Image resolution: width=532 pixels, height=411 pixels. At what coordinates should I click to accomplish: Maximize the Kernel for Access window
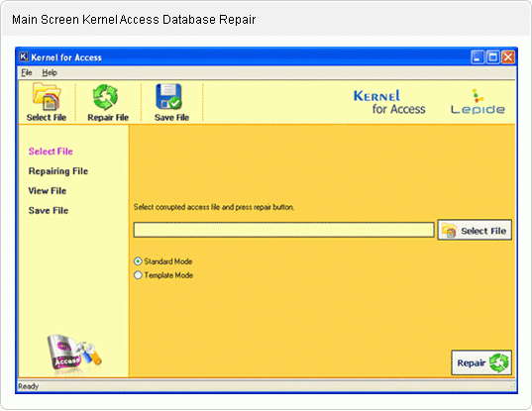coord(492,57)
